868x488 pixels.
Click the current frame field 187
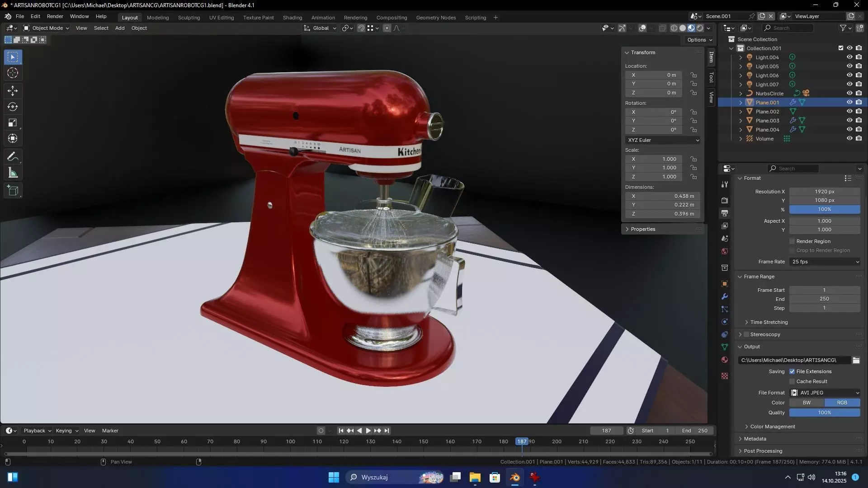coord(607,431)
